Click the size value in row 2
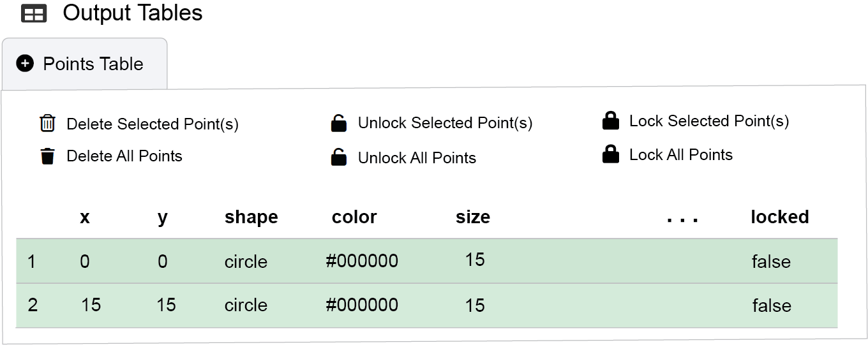Image resolution: width=868 pixels, height=345 pixels. point(475,305)
